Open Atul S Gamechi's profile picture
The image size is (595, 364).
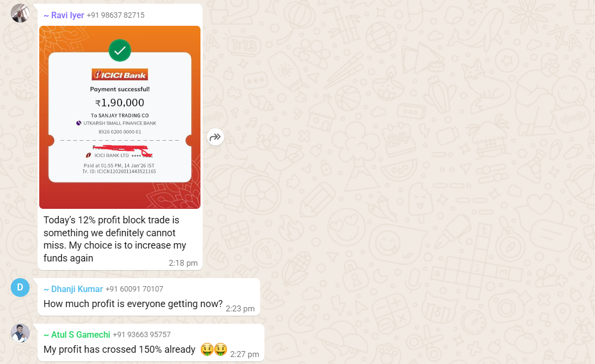(x=20, y=333)
